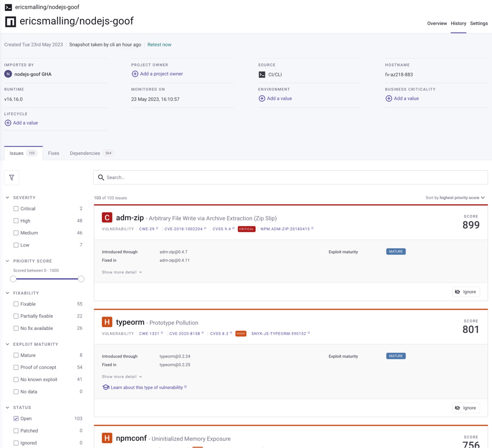Viewport: 492px width, 448px height.
Task: Collapse the Fixability filter section
Action: click(x=7, y=293)
